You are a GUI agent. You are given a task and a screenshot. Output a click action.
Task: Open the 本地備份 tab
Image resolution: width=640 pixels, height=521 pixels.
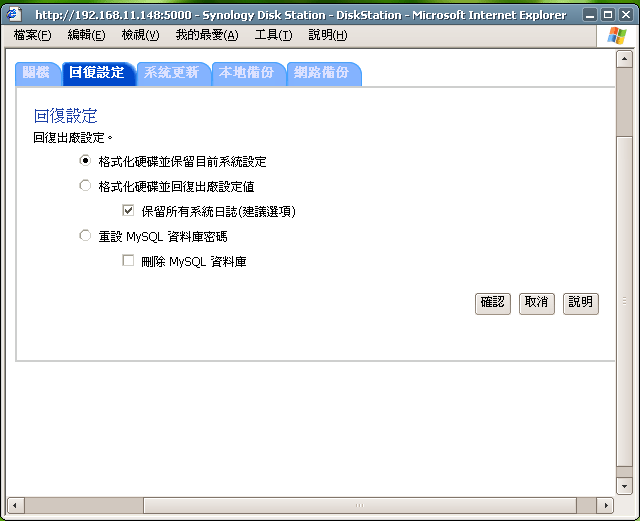click(x=248, y=73)
